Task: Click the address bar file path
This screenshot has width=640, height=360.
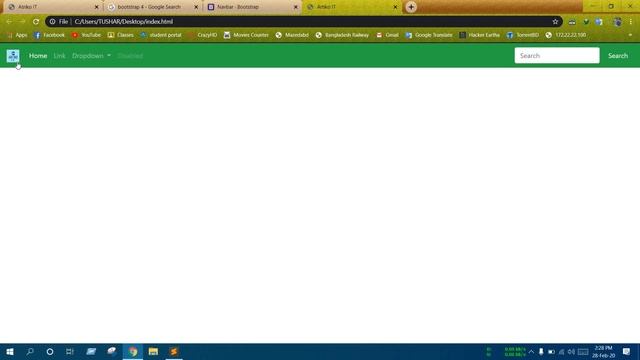Action: 124,21
